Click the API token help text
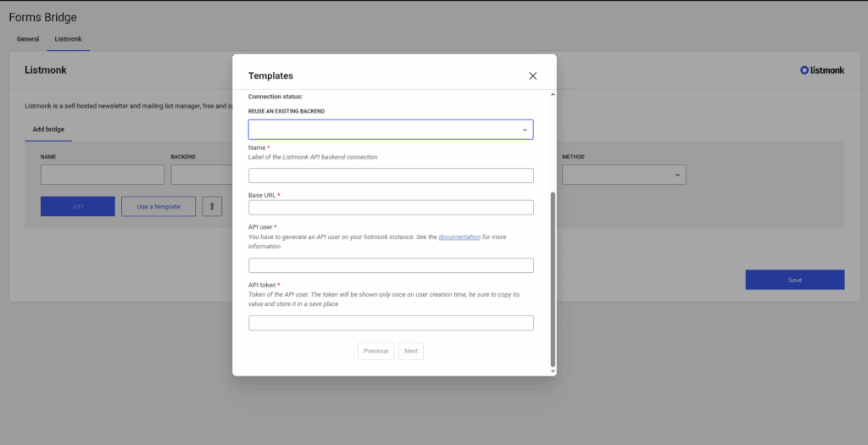The width and height of the screenshot is (868, 445). 384,299
